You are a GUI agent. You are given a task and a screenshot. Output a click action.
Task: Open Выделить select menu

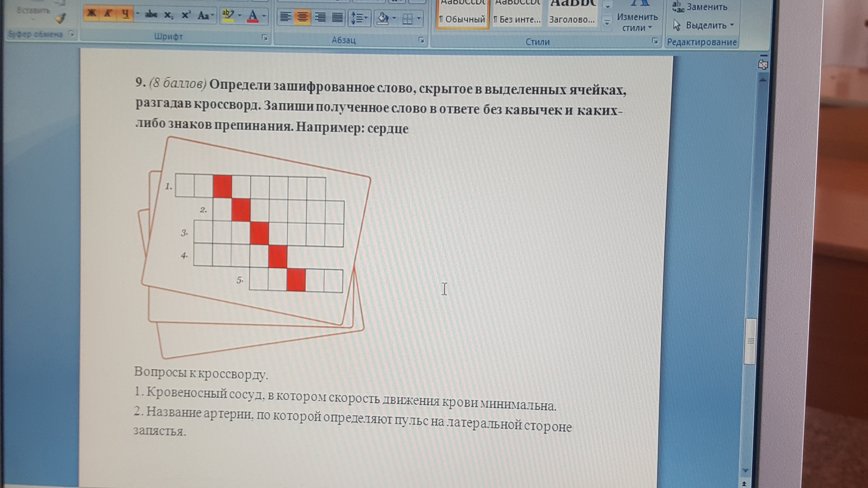704,25
